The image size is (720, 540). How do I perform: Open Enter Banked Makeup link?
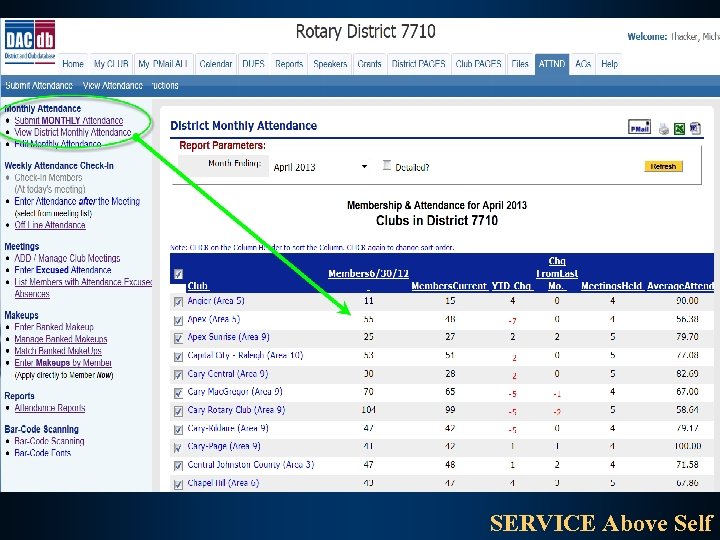pos(54,327)
